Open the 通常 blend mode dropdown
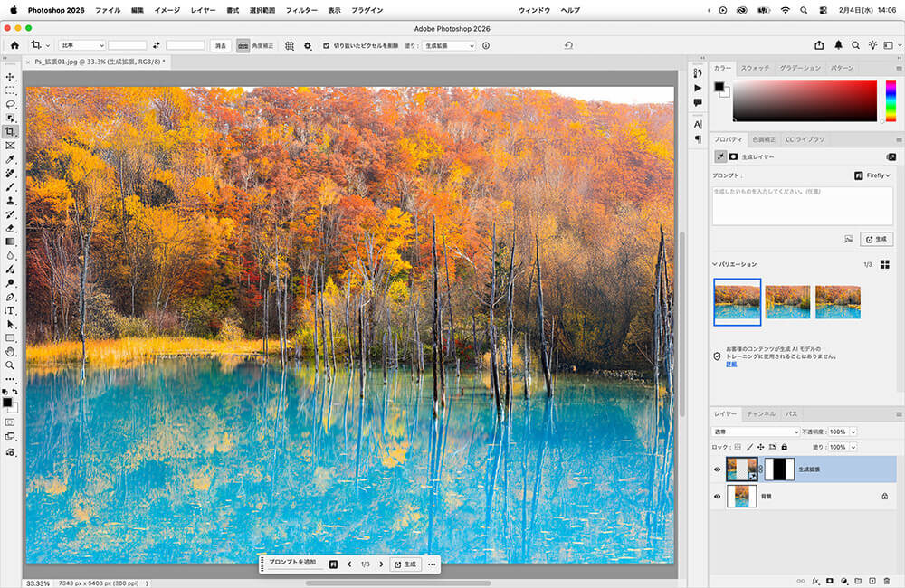This screenshot has width=905, height=588. (x=757, y=432)
